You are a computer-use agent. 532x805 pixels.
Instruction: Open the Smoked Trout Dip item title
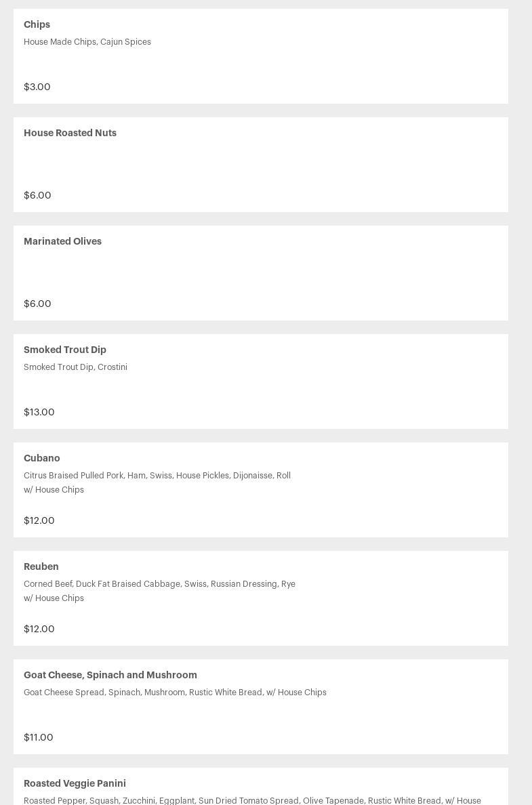(x=65, y=350)
